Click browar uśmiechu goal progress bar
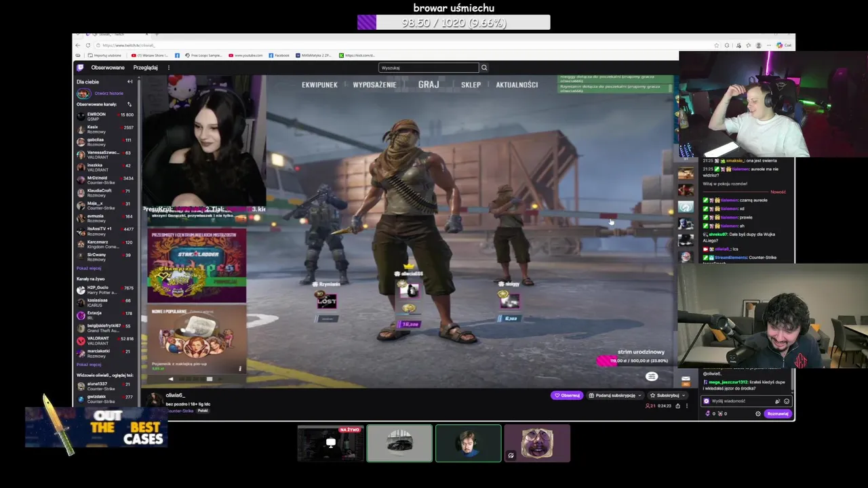This screenshot has height=488, width=868. (454, 22)
